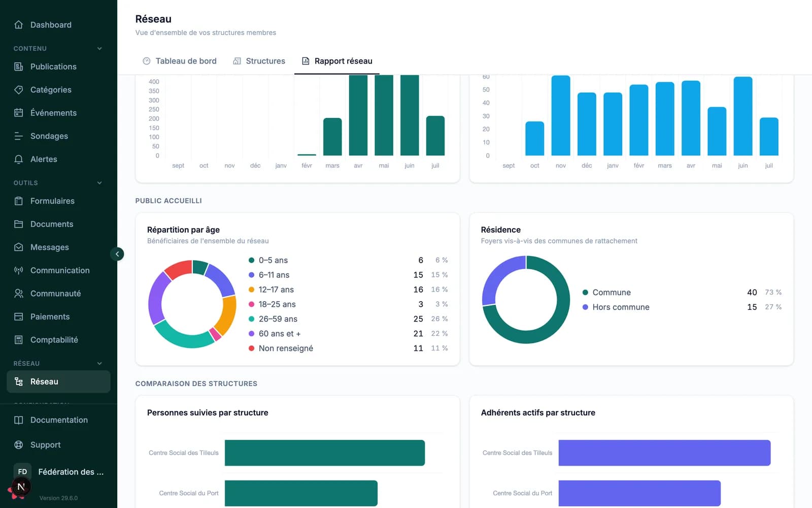Viewport: 812px width, 508px height.
Task: Click the "Résidence" card title
Action: point(501,230)
